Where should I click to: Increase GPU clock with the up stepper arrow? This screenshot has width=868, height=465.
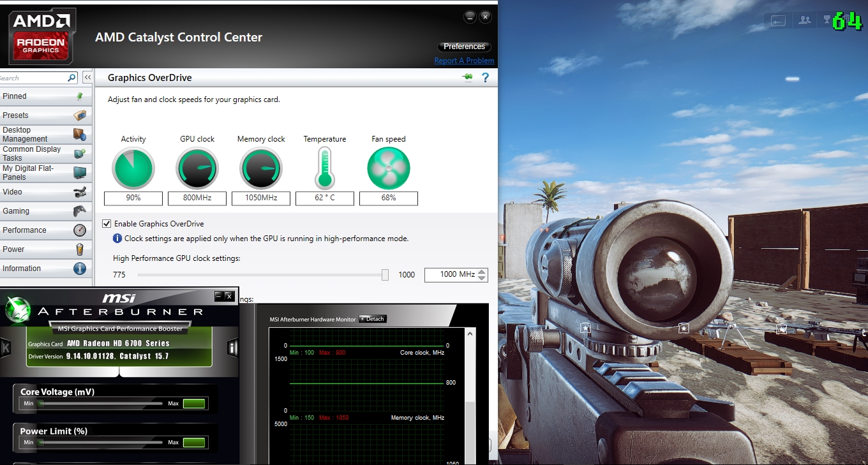[x=483, y=272]
